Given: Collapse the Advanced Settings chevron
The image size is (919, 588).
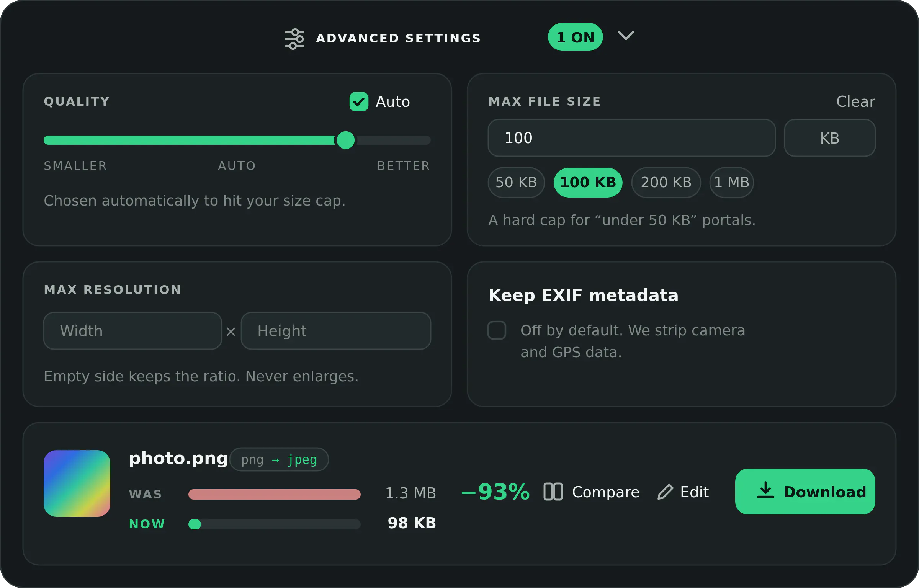Looking at the screenshot, I should coord(626,36).
